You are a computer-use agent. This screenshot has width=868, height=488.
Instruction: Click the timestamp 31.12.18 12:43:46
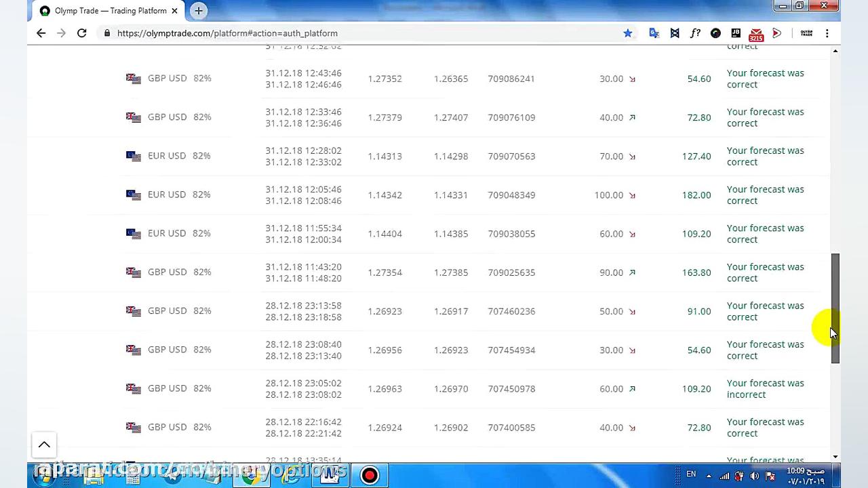point(303,73)
